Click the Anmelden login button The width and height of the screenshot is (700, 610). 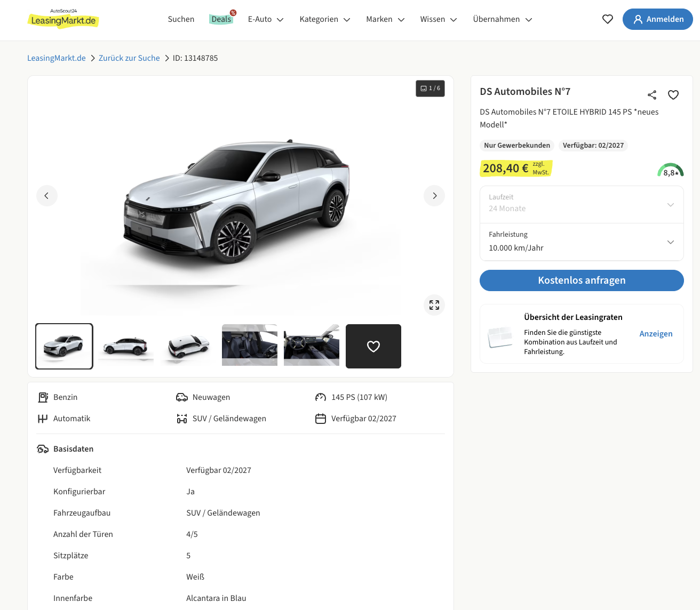point(658,19)
